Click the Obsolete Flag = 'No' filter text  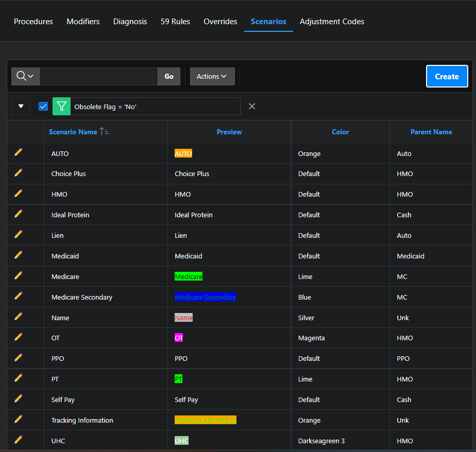click(x=105, y=107)
